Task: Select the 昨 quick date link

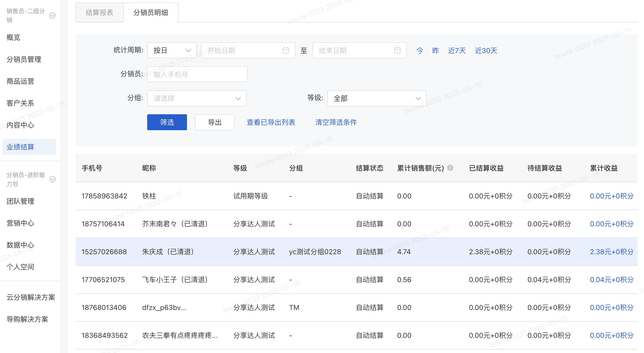Action: [x=435, y=51]
